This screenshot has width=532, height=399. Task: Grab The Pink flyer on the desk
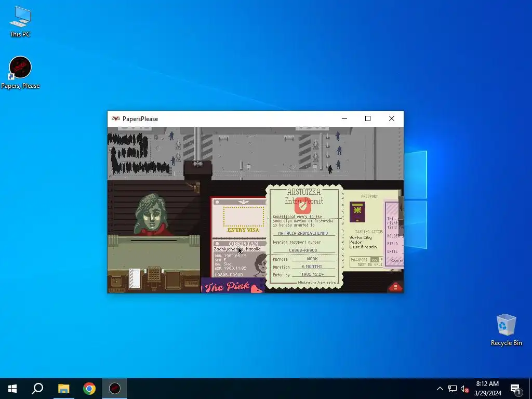[x=233, y=285]
